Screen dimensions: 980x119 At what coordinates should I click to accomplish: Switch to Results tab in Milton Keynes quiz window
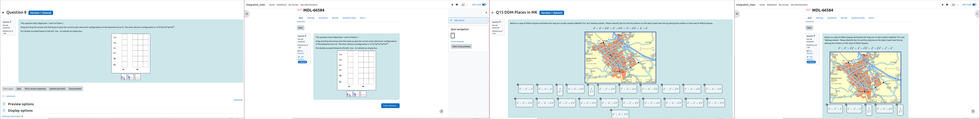[x=844, y=18]
